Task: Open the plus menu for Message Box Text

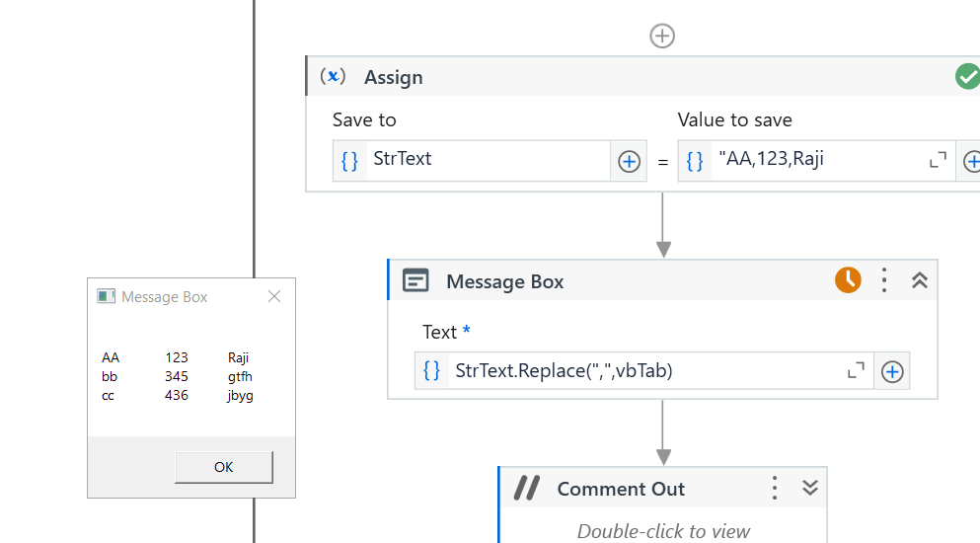Action: pos(892,371)
